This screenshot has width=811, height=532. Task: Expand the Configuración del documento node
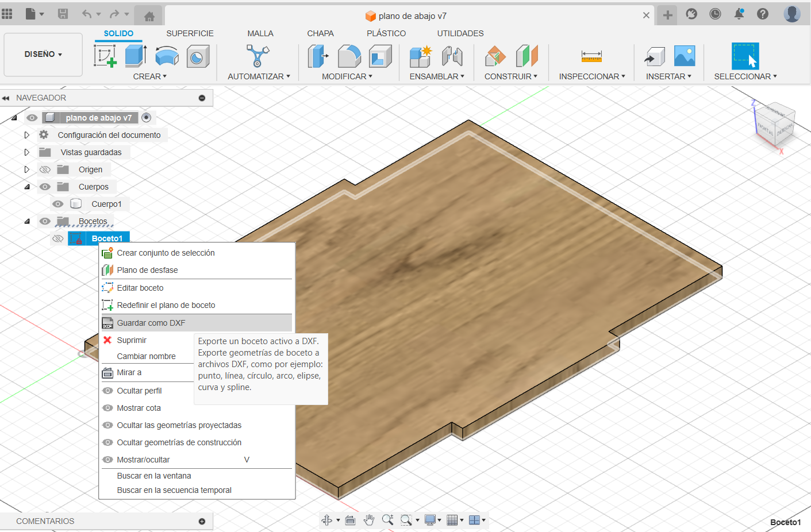coord(26,135)
